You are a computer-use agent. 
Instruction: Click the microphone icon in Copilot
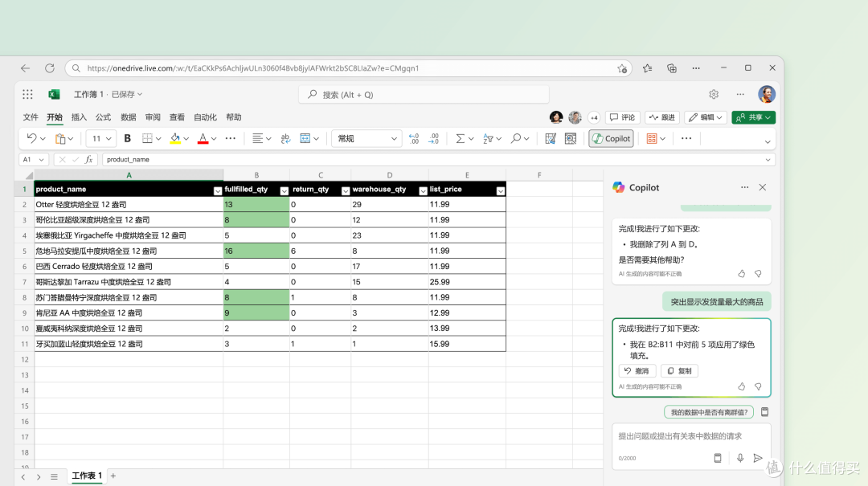pyautogui.click(x=740, y=458)
